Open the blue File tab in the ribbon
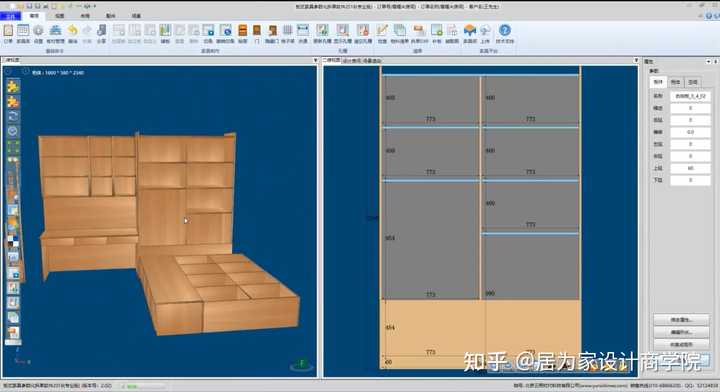The height and width of the screenshot is (392, 720). (x=11, y=16)
